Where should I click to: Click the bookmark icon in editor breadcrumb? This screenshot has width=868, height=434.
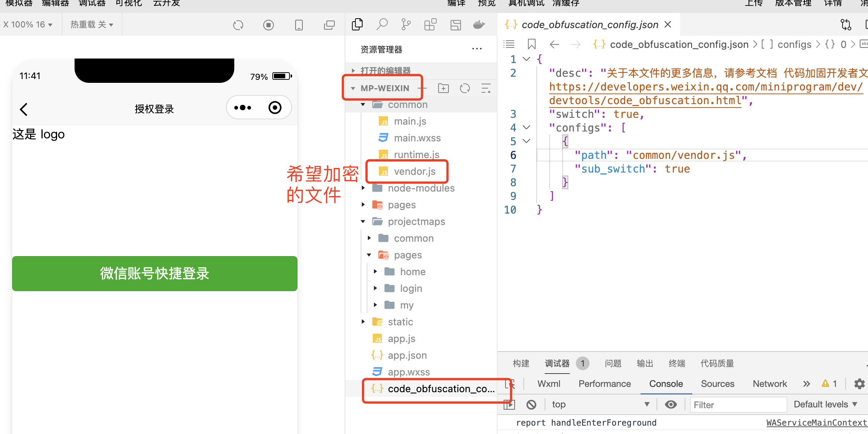[x=532, y=44]
